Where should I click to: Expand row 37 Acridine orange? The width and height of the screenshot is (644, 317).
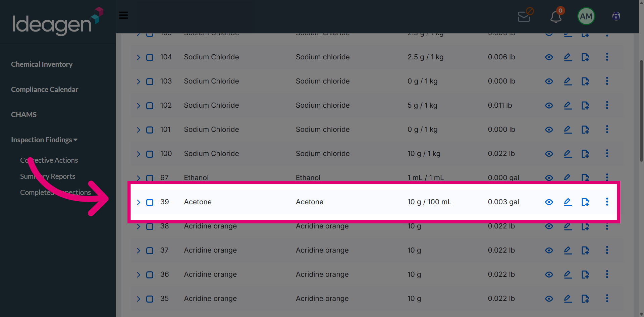tap(138, 251)
